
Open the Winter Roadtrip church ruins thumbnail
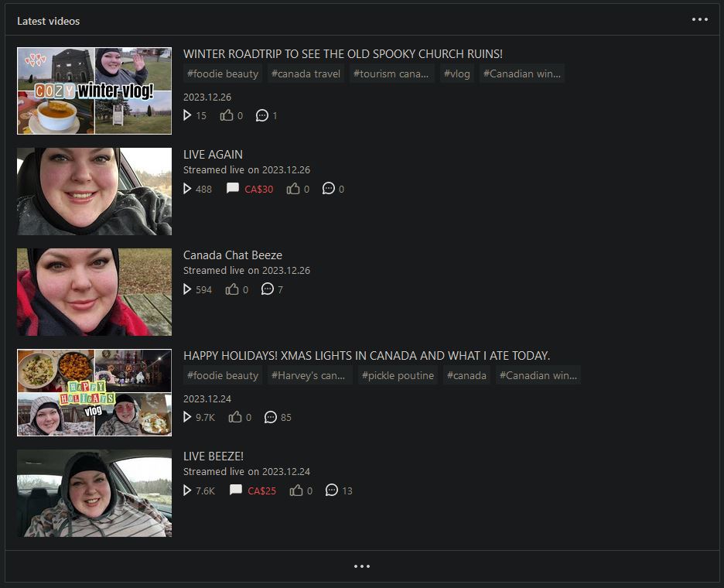94,91
